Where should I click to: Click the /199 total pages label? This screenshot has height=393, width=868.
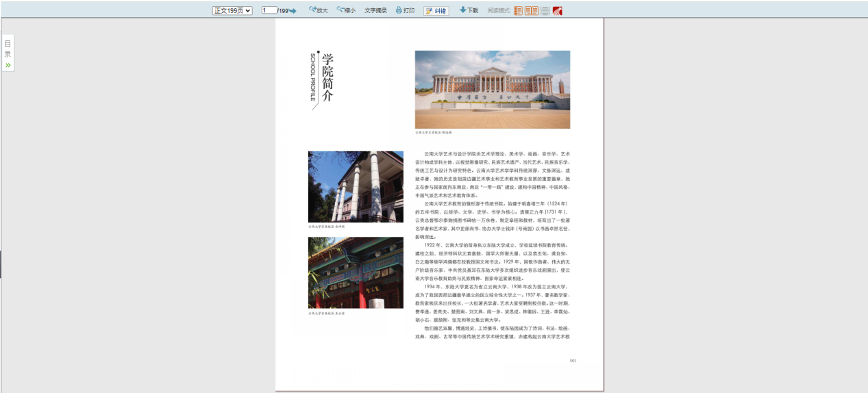click(x=282, y=11)
